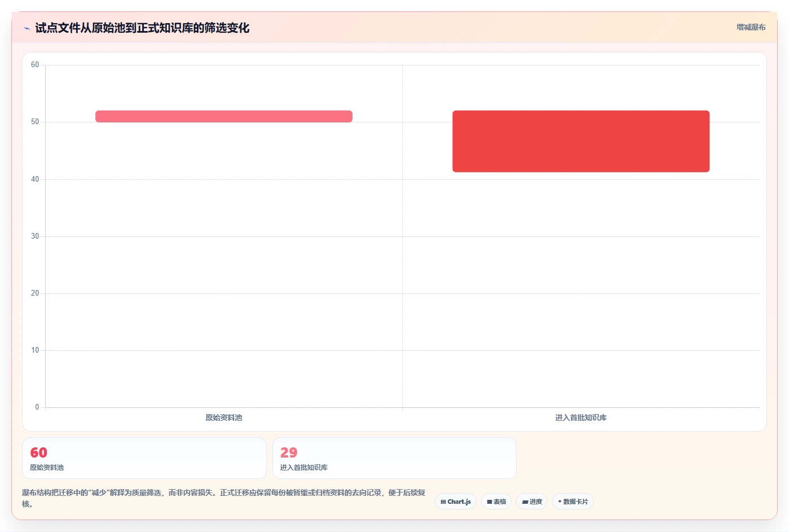Click the red 进入首批知识库 waterfall bar

pos(581,141)
